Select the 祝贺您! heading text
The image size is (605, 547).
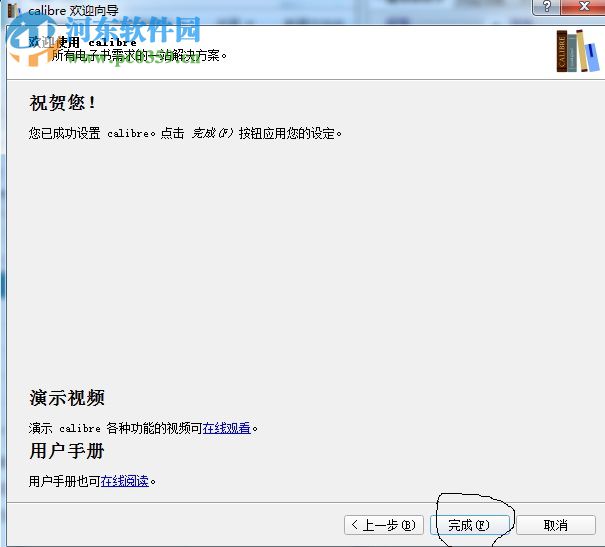63,103
